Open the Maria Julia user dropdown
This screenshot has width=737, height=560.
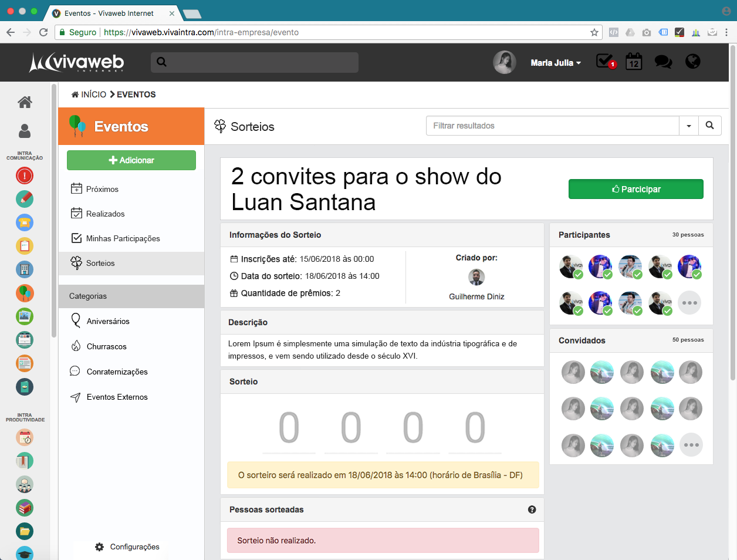556,63
